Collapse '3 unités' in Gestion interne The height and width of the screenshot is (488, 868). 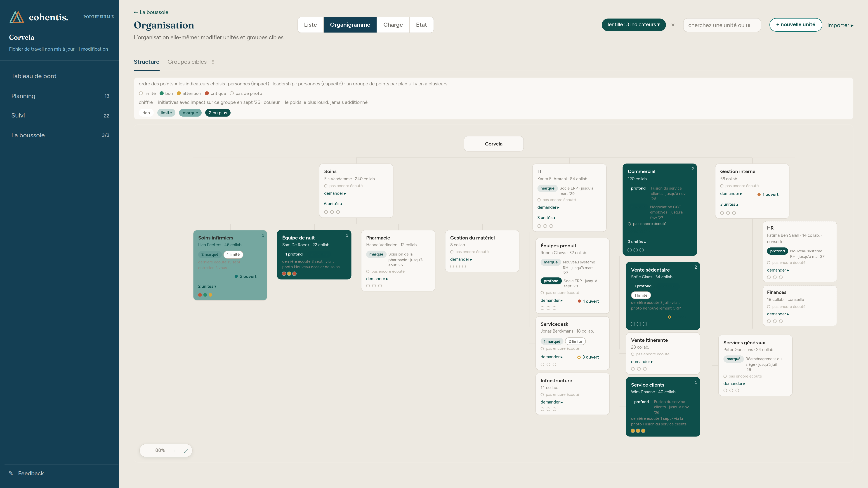coord(729,204)
